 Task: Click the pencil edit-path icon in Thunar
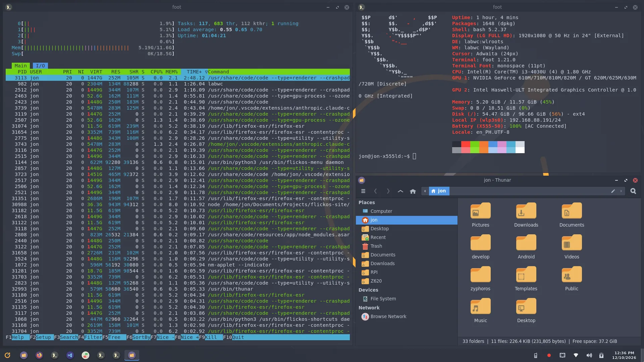pyautogui.click(x=613, y=191)
